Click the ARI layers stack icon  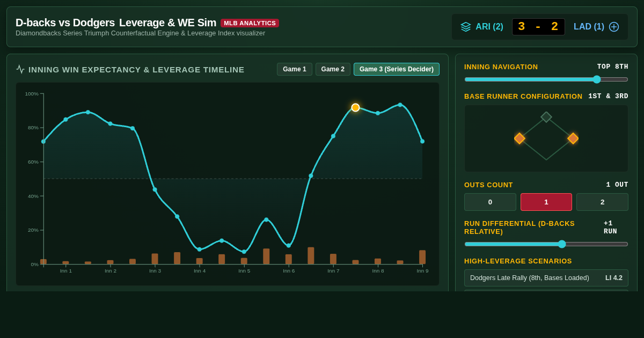(x=466, y=27)
